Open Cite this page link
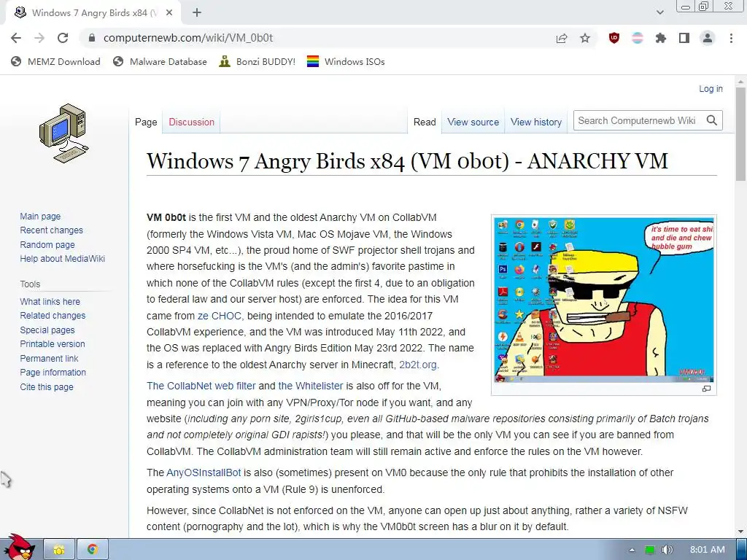Viewport: 747px width, 560px height. pos(47,386)
